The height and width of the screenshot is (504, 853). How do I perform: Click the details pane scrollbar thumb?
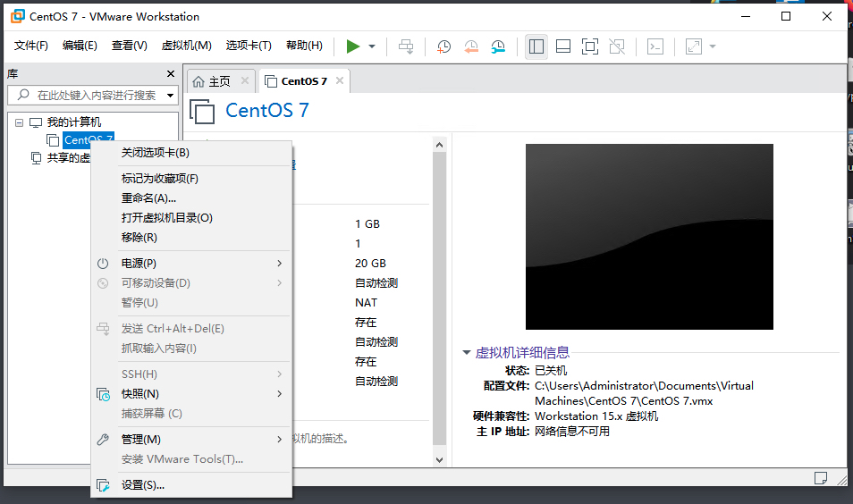click(x=440, y=299)
